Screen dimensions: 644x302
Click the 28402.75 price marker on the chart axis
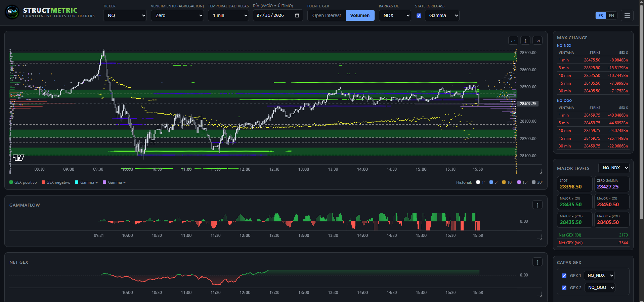click(x=528, y=104)
